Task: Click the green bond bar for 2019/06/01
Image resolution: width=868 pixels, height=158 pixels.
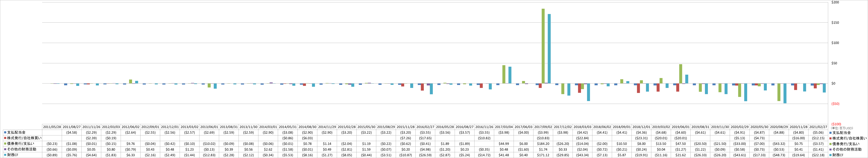Action: click(x=681, y=74)
